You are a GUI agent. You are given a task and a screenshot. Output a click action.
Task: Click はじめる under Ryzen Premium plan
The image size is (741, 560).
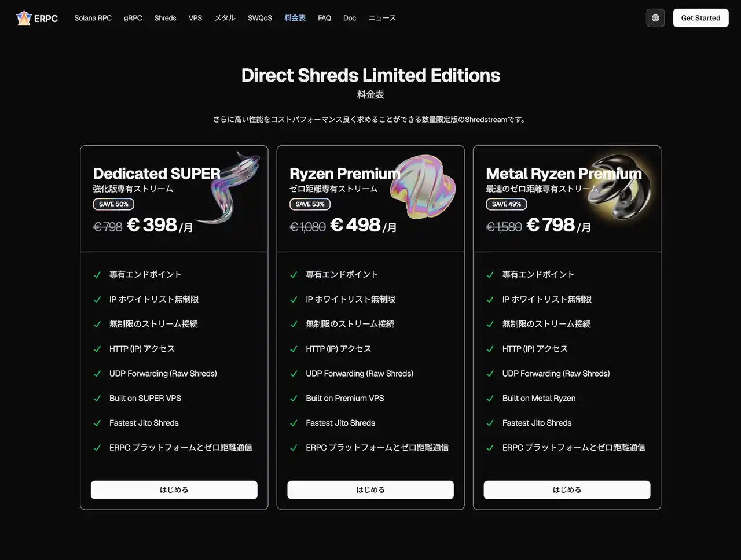coord(370,489)
